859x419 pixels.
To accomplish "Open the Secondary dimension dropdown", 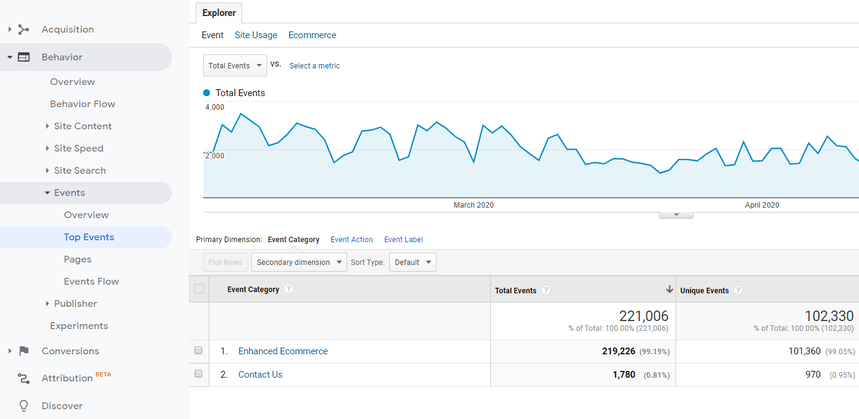I will (297, 262).
